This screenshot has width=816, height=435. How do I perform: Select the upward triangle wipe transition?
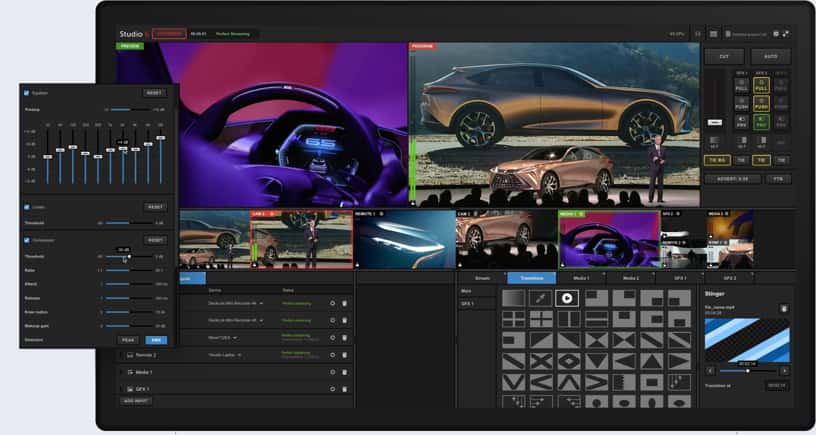tap(651, 361)
